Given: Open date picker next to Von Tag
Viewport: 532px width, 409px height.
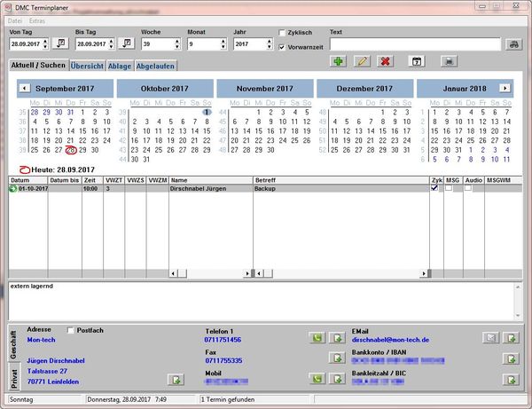Looking at the screenshot, I should coord(60,43).
